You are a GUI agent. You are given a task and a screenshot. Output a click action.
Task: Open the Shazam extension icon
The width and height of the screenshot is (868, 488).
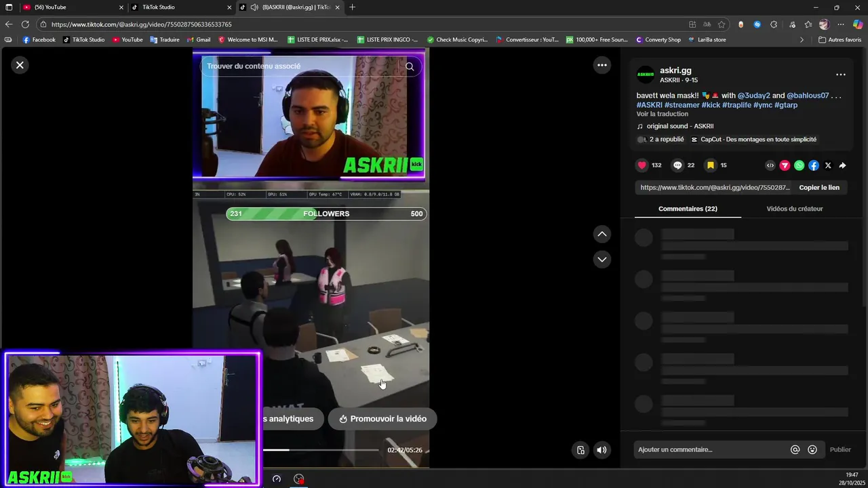click(x=757, y=24)
